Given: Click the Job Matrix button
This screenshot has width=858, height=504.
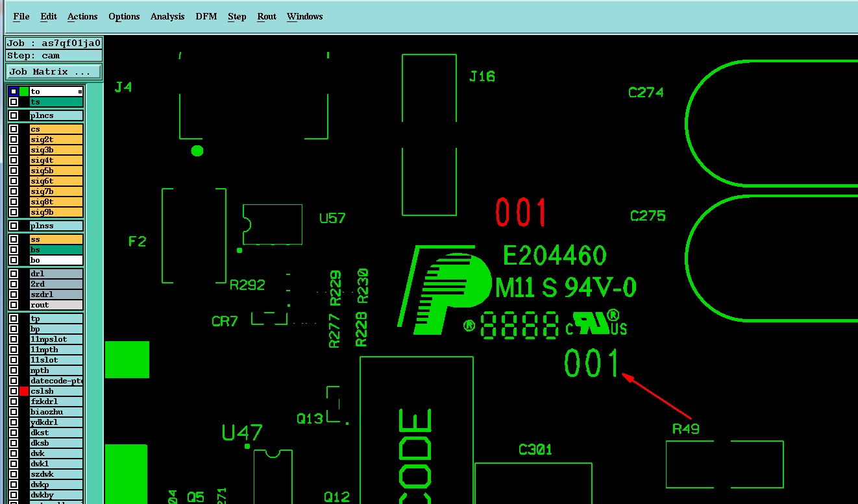Looking at the screenshot, I should (x=54, y=71).
